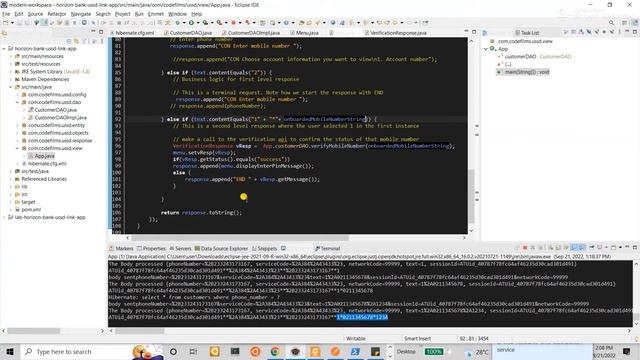This screenshot has width=640, height=360.
Task: Maximize the Outline panel
Action: [x=635, y=31]
